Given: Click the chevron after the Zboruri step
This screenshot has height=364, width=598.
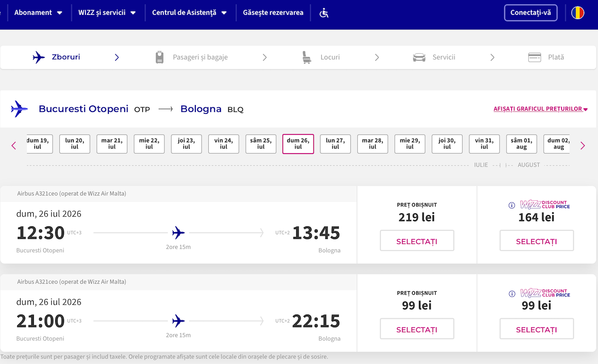Looking at the screenshot, I should pyautogui.click(x=117, y=57).
